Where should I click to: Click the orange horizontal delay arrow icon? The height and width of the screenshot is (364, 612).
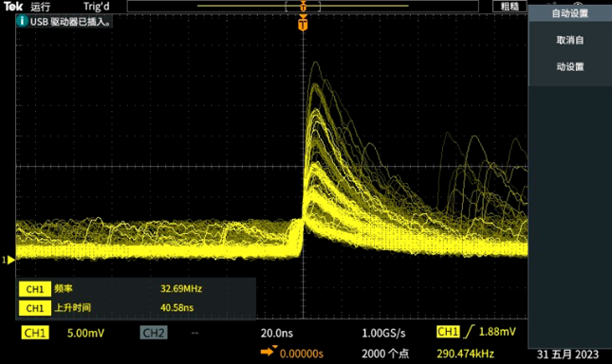click(269, 351)
